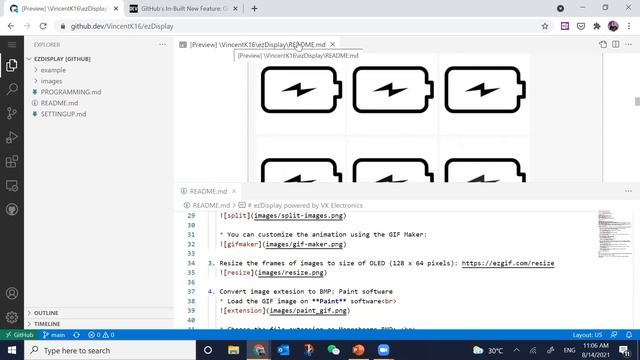Image resolution: width=640 pixels, height=360 pixels.
Task: Click the main branch in status bar
Action: pos(54,335)
